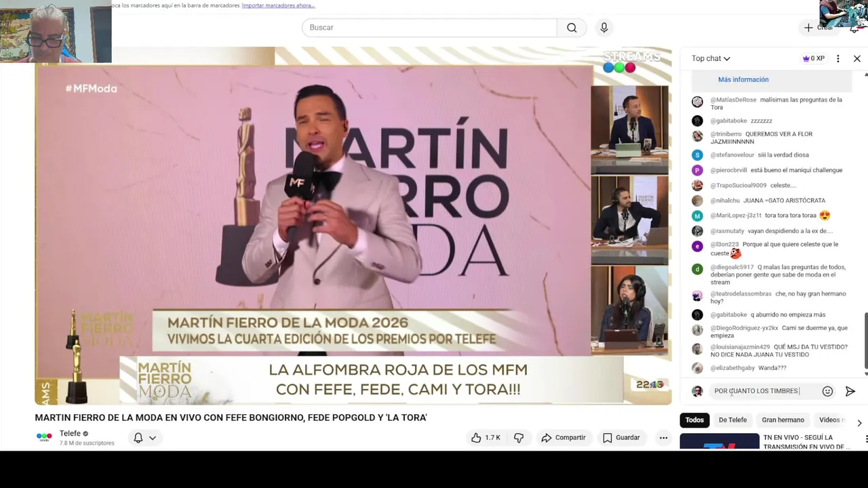The width and height of the screenshot is (868, 488).
Task: Click the search magnifier button
Action: point(572,28)
